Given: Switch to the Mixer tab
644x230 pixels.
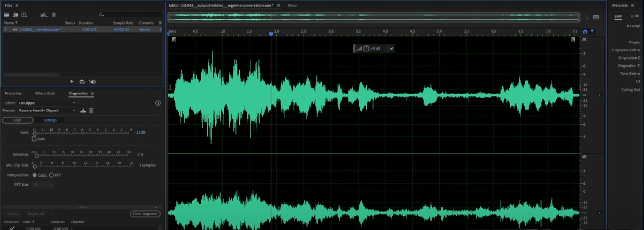Looking at the screenshot, I should (x=292, y=6).
